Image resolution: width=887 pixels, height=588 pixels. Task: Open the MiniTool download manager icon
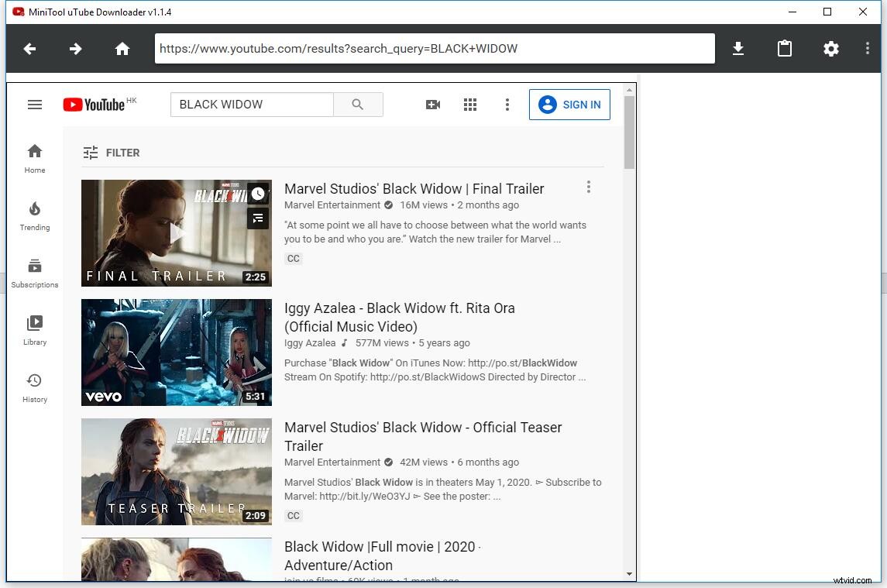coord(737,48)
